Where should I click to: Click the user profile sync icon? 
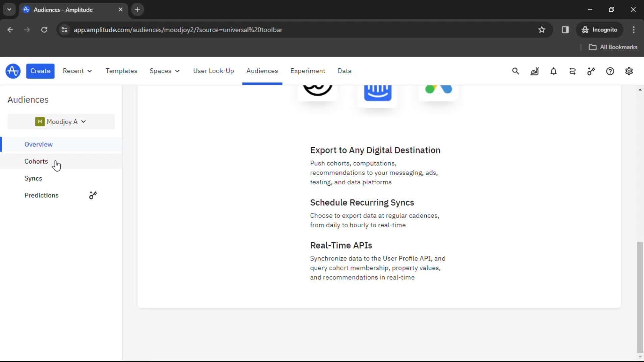[x=573, y=71]
